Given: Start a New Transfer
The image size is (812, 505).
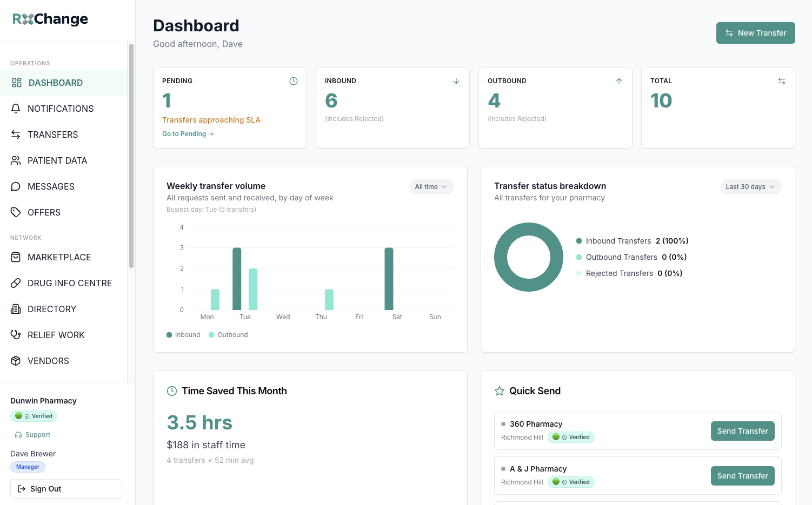Looking at the screenshot, I should (x=756, y=33).
